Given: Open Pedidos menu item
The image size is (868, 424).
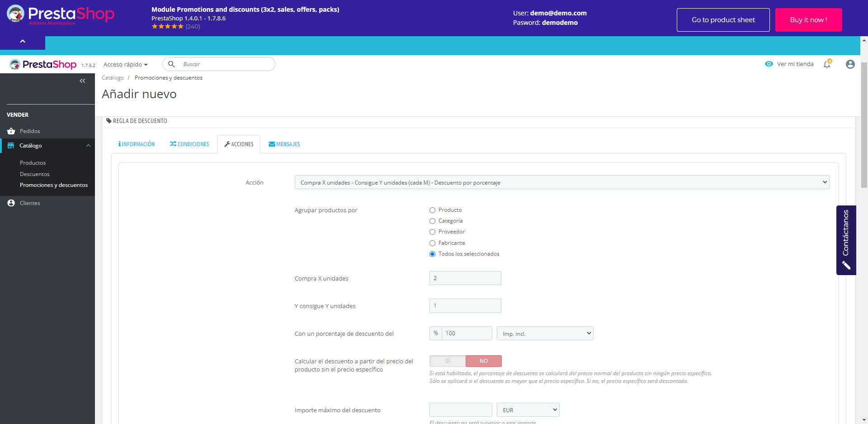Looking at the screenshot, I should [30, 131].
